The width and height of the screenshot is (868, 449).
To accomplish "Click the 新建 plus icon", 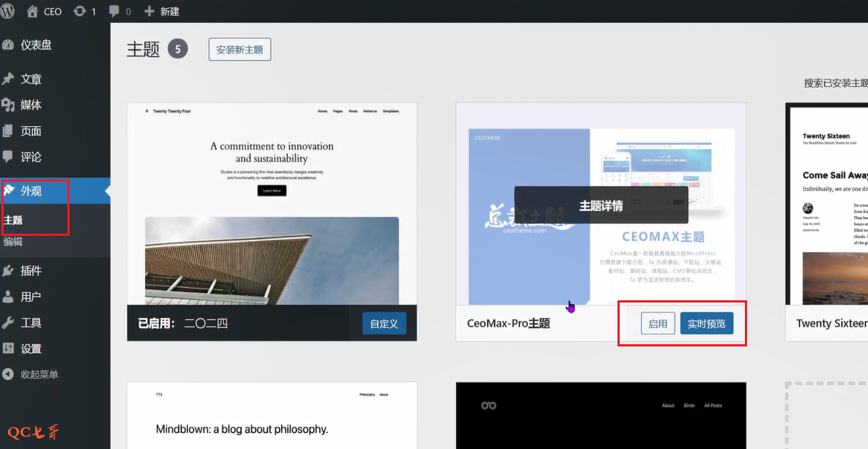I will click(149, 11).
